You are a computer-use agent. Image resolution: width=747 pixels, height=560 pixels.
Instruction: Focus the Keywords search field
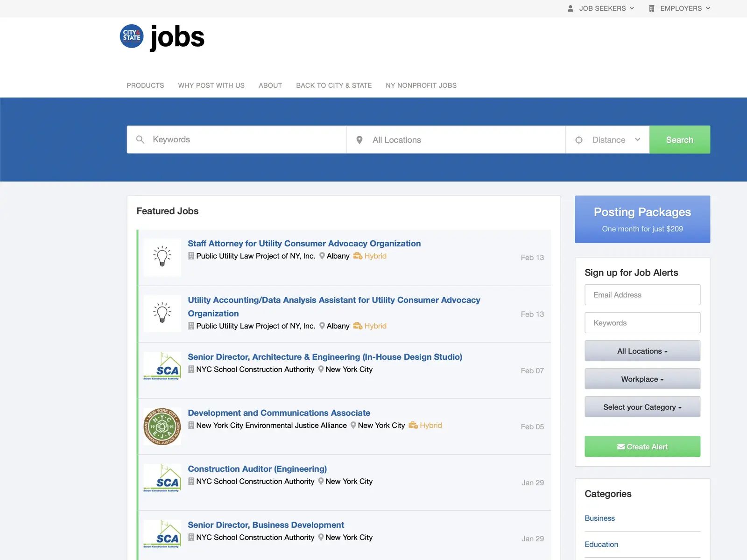[x=236, y=140]
